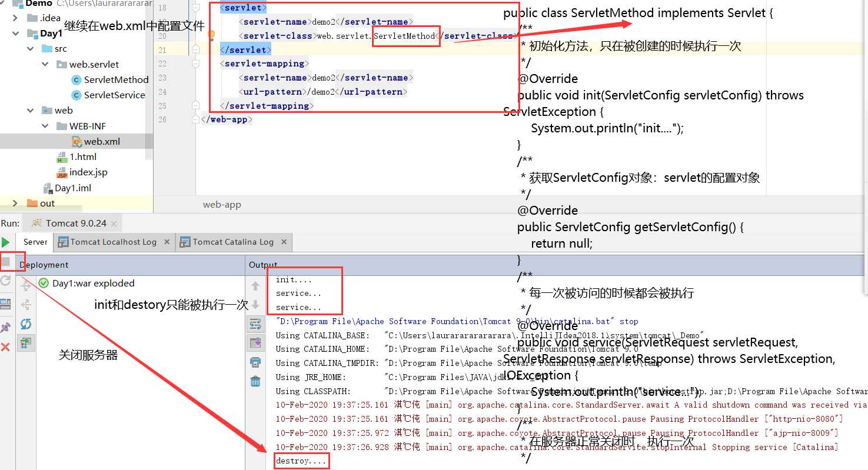
Task: Jump up the output with up arrow
Action: point(255,286)
